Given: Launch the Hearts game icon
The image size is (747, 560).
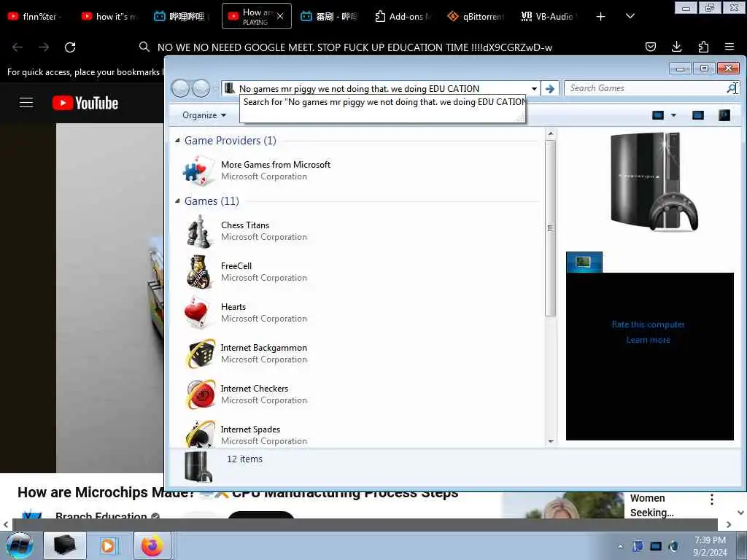Looking at the screenshot, I should 198,313.
